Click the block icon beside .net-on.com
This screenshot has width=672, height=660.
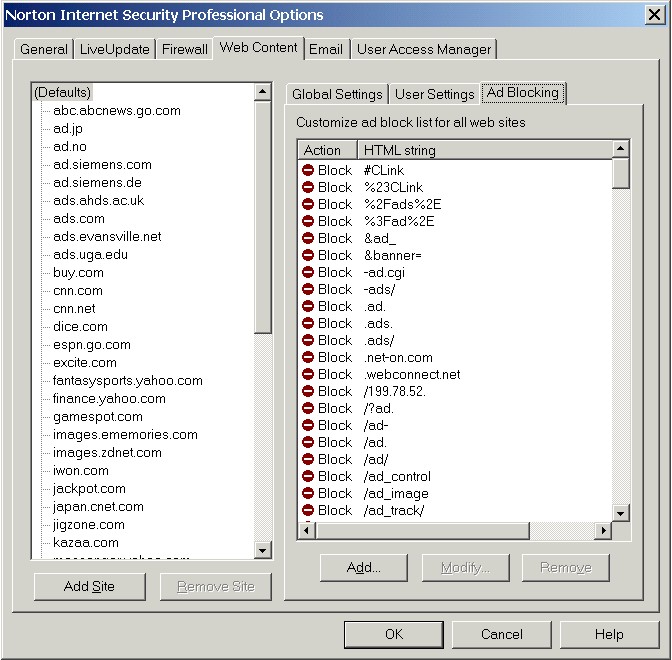(x=308, y=357)
